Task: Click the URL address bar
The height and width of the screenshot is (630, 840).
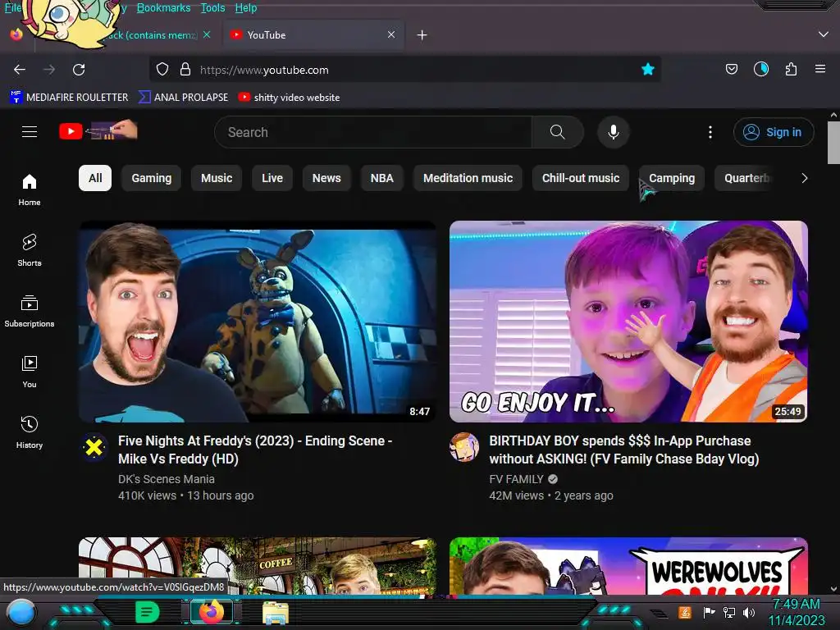Action: 404,70
